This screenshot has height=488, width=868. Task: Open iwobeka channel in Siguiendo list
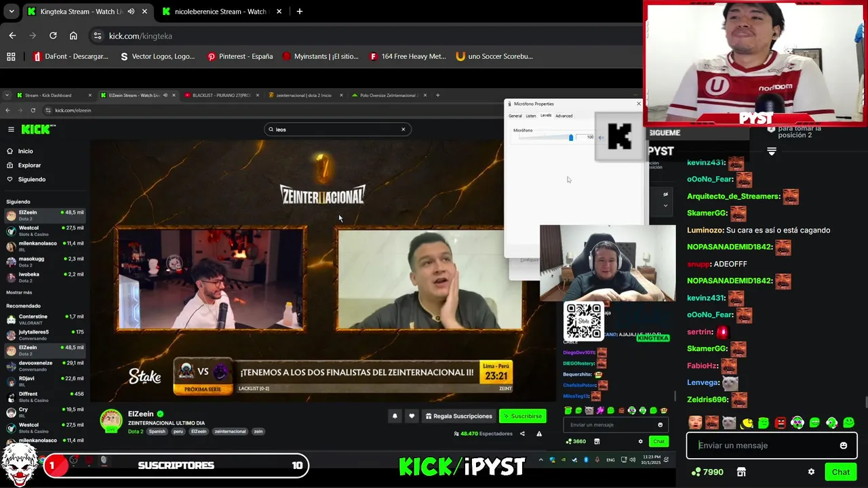pyautogui.click(x=45, y=277)
